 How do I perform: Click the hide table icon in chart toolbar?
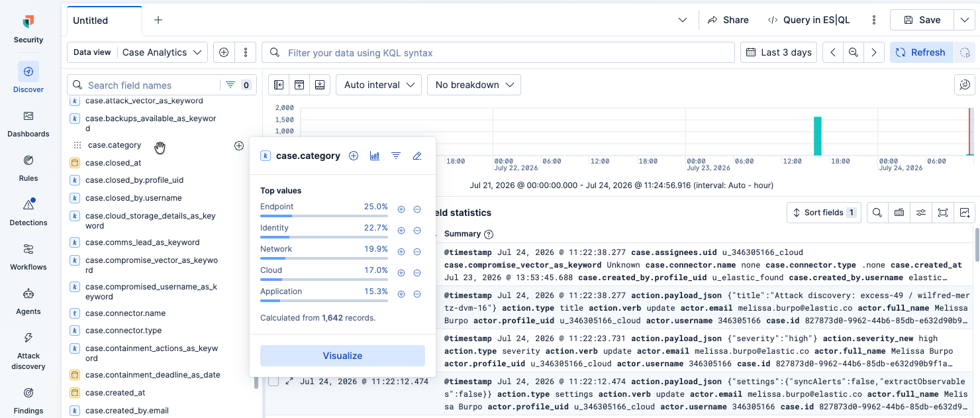pos(320,85)
